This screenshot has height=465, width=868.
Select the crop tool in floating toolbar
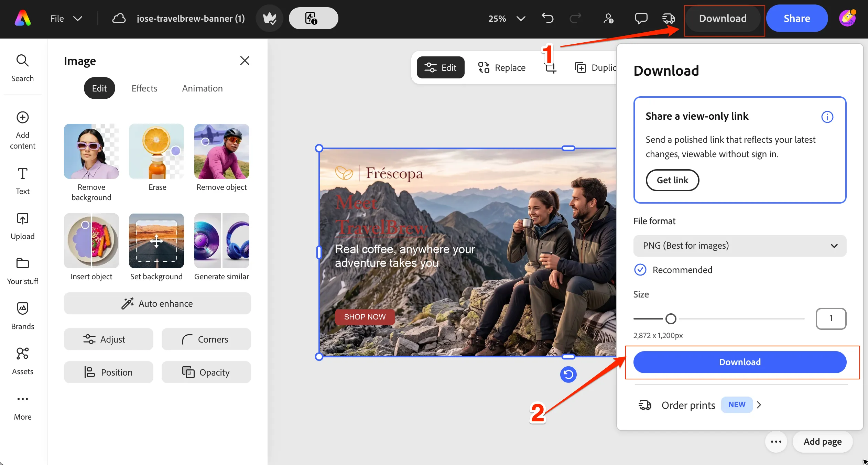tap(551, 68)
